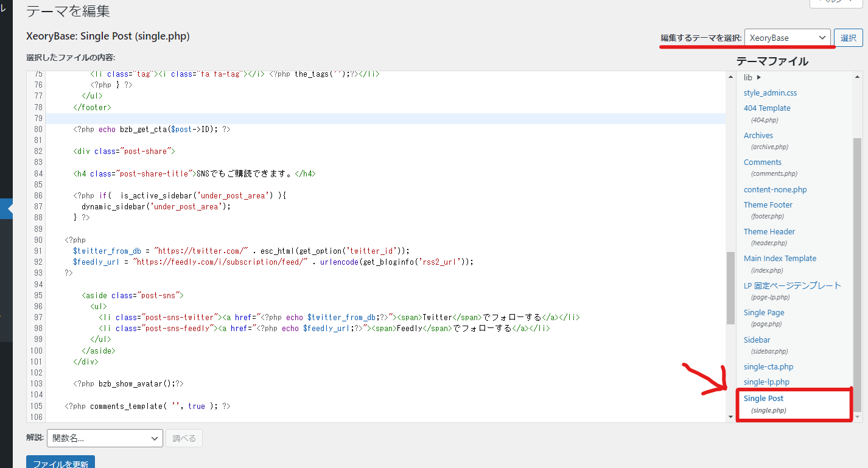The height and width of the screenshot is (468, 868).
Task: Open the Comments template file
Action: click(x=761, y=162)
